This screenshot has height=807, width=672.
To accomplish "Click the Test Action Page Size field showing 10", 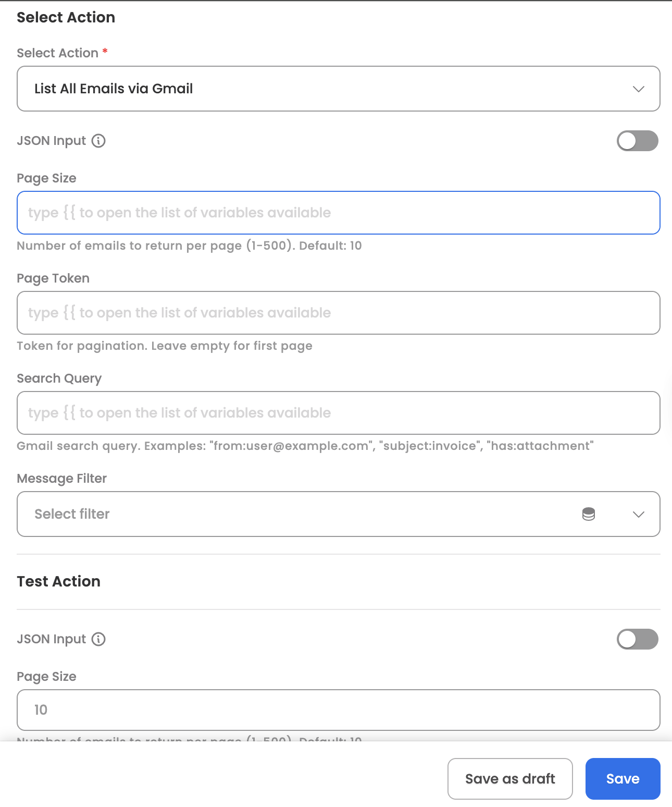I will coord(339,710).
